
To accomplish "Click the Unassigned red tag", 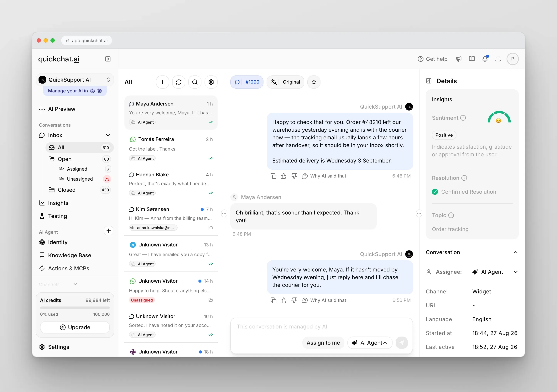I will (x=142, y=300).
